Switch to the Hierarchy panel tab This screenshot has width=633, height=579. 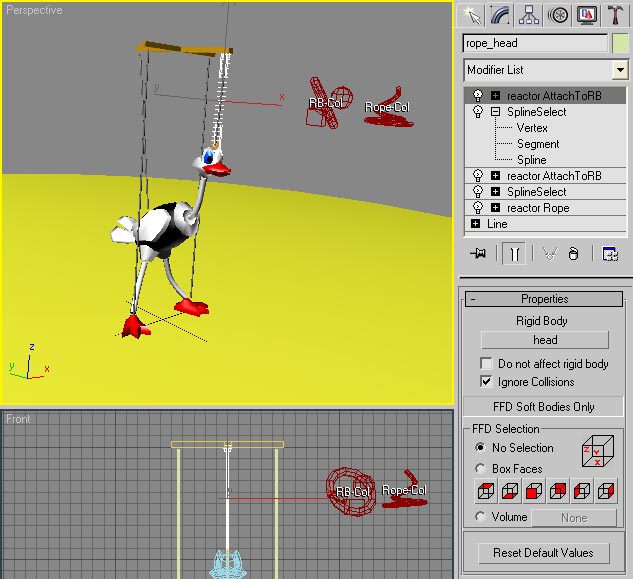(529, 14)
